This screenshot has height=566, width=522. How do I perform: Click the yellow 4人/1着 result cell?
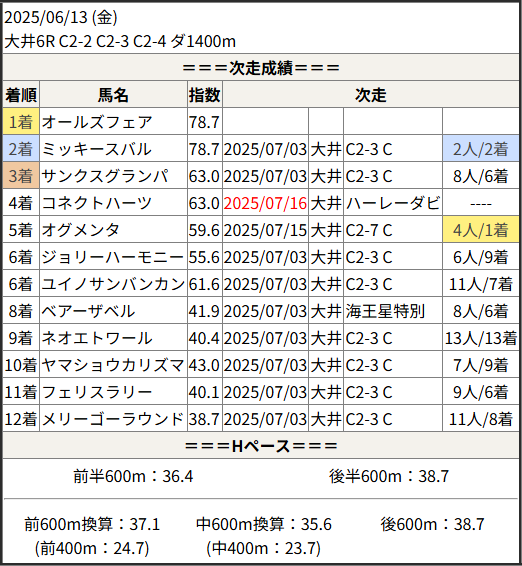[480, 230]
